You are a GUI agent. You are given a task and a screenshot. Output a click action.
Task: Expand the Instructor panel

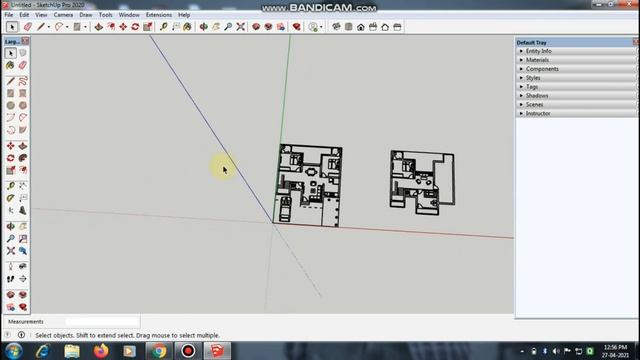(x=576, y=113)
